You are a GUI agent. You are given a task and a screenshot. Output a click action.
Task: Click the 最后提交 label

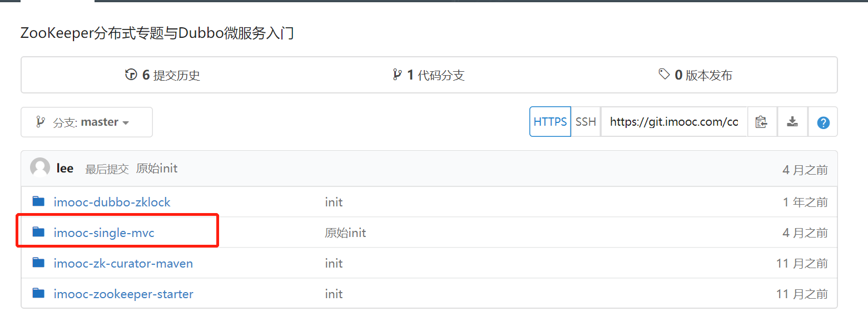[107, 169]
